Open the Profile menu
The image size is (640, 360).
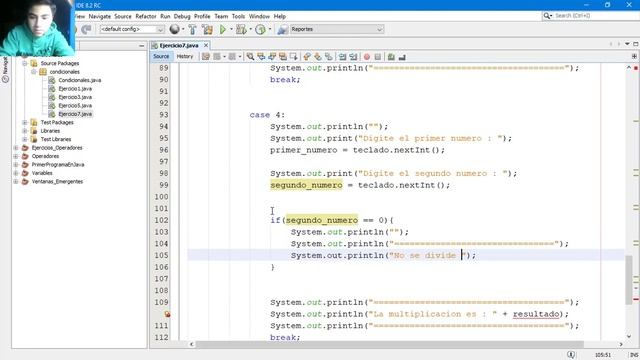(x=202, y=16)
